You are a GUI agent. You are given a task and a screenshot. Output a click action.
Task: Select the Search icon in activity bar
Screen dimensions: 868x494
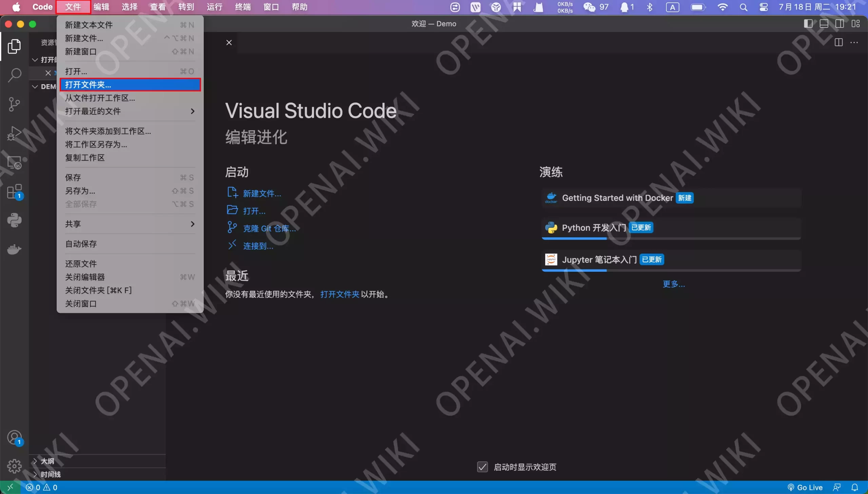(x=14, y=75)
